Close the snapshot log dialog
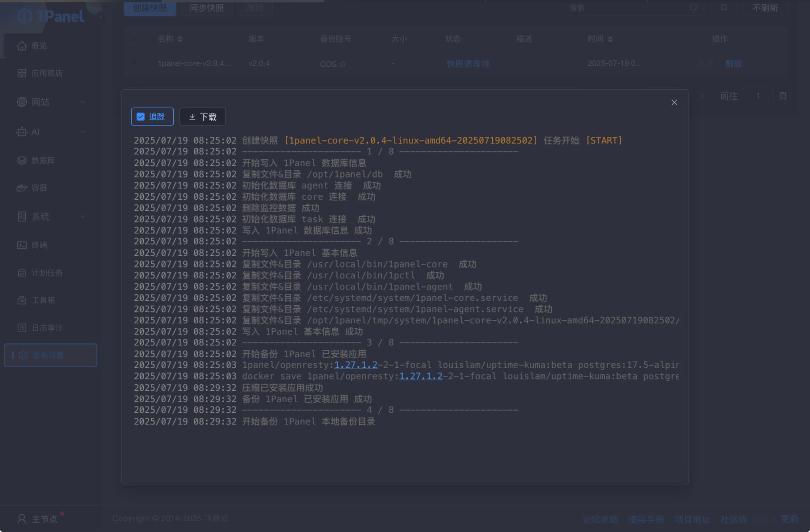 674,102
